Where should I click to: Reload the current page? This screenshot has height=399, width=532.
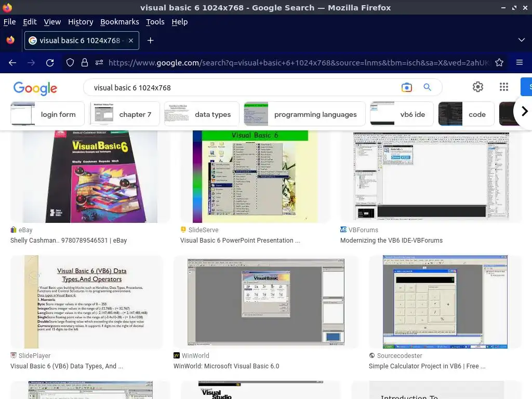pos(50,62)
